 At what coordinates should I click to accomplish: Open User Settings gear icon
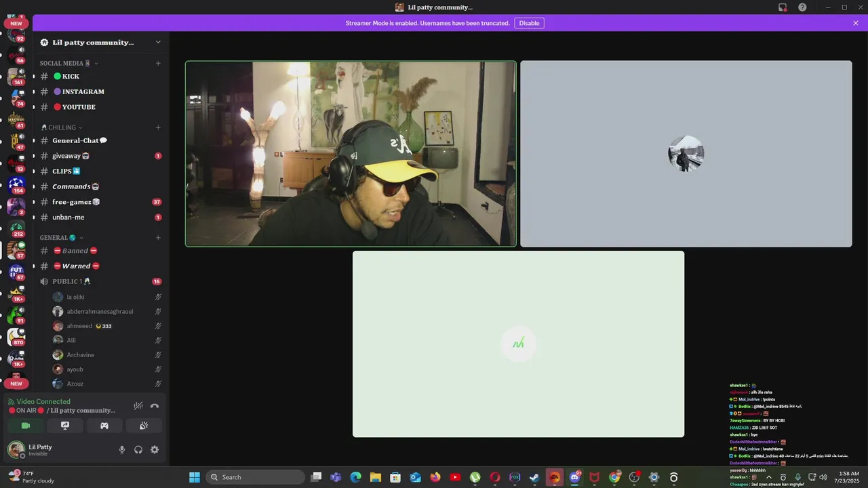tap(155, 449)
